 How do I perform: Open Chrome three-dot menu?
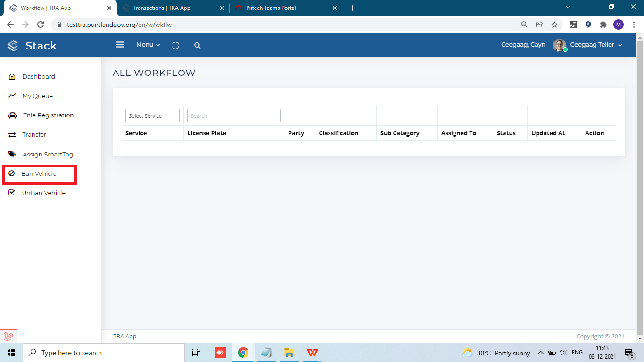pyautogui.click(x=634, y=25)
